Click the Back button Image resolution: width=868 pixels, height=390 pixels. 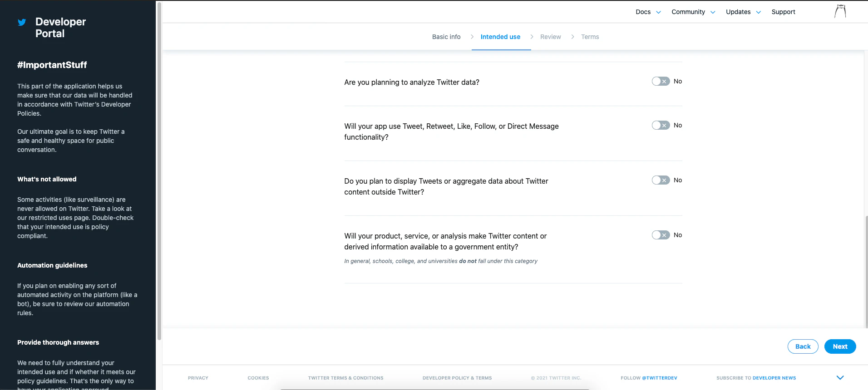(x=803, y=346)
